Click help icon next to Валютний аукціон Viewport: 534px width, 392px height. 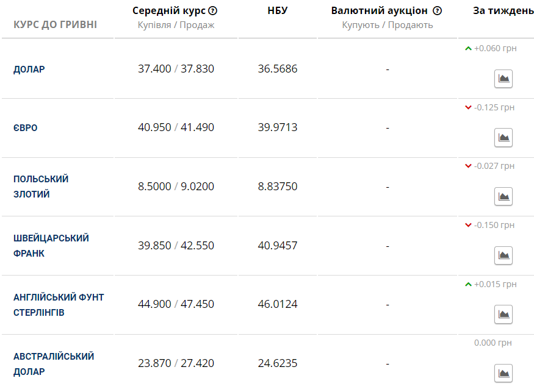click(438, 11)
